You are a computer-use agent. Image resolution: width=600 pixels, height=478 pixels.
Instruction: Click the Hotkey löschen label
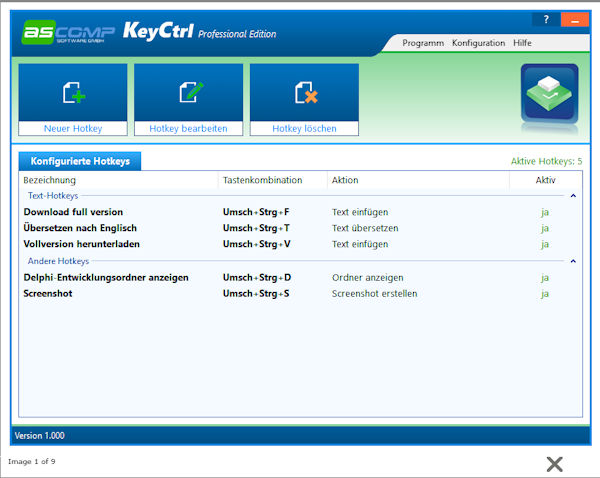tap(304, 129)
